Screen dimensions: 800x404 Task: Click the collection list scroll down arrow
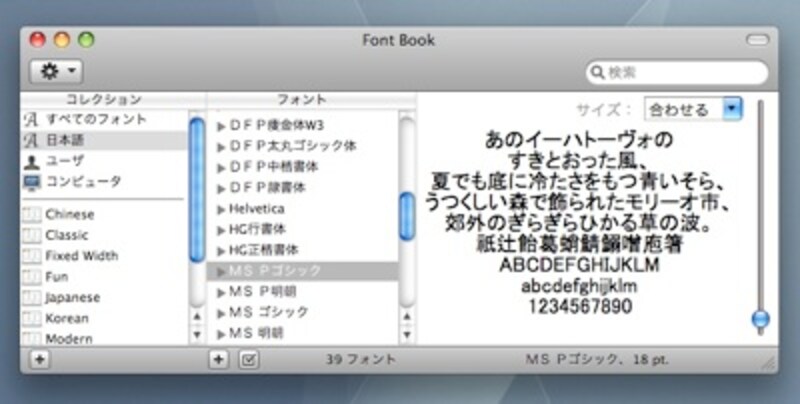[197, 335]
